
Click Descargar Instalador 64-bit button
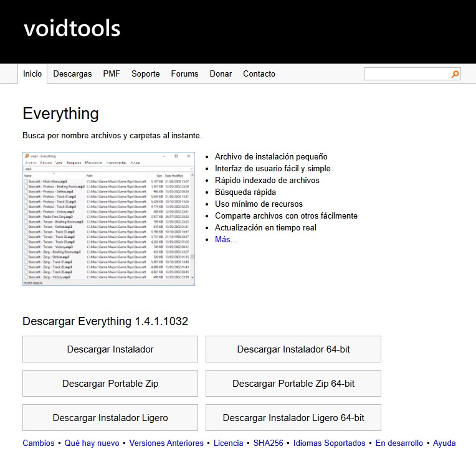(x=293, y=349)
